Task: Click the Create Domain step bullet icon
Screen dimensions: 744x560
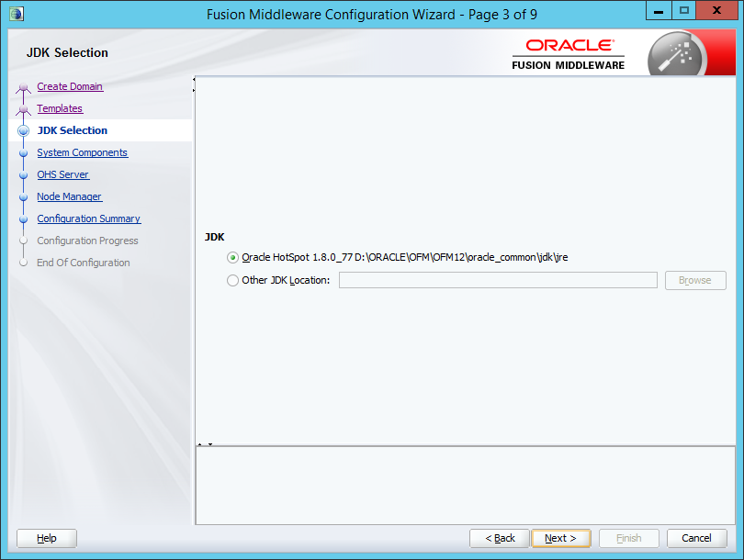Action: pyautogui.click(x=24, y=88)
